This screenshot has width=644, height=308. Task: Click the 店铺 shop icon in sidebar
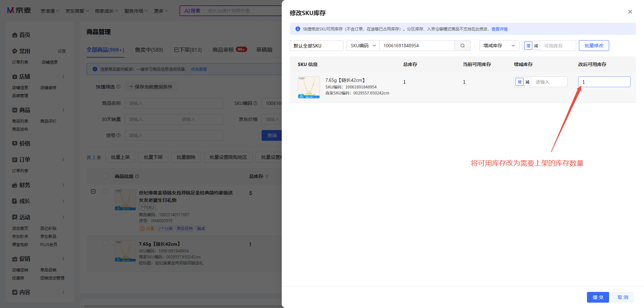(15, 77)
